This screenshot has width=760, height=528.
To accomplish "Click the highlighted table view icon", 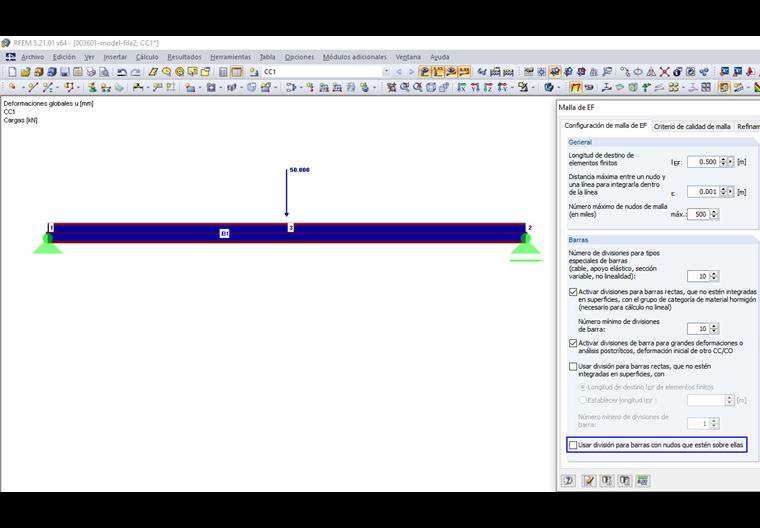I will coord(237,72).
